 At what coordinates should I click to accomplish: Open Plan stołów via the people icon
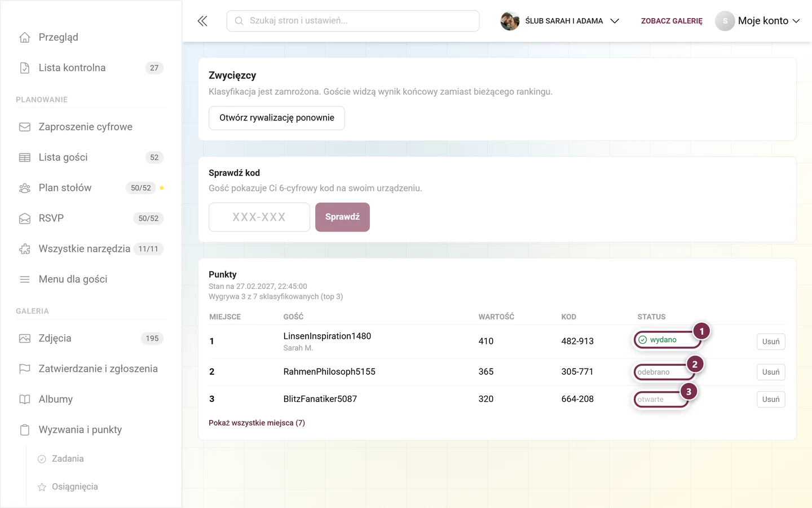[x=25, y=188]
